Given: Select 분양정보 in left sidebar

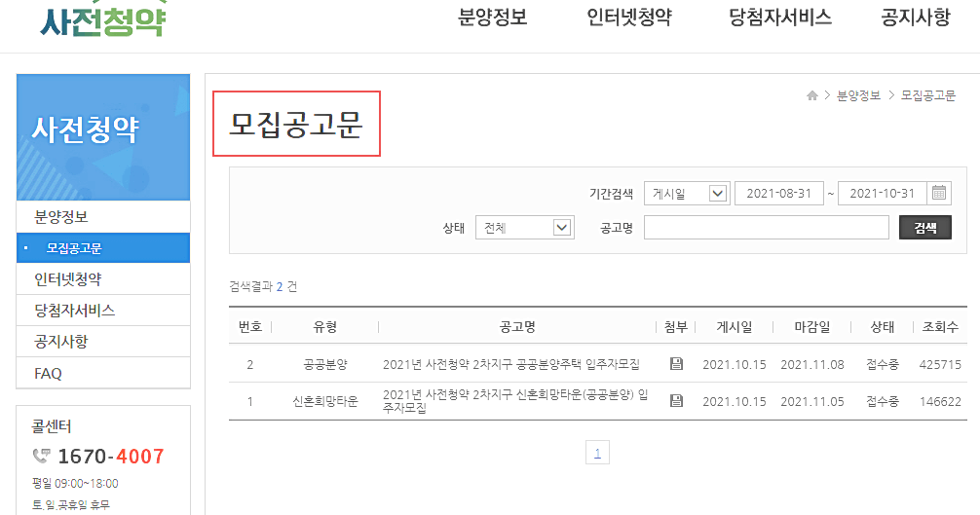Looking at the screenshot, I should coord(103,217).
